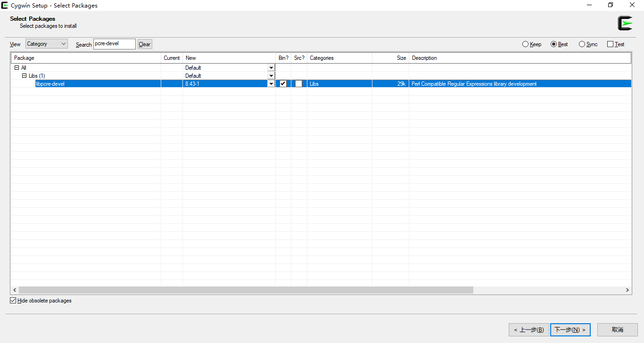Click the Bin? column header
The width and height of the screenshot is (644, 343).
tap(283, 58)
